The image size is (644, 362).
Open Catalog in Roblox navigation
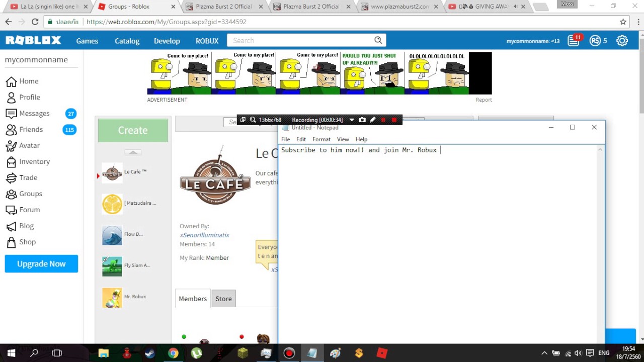[x=127, y=41]
